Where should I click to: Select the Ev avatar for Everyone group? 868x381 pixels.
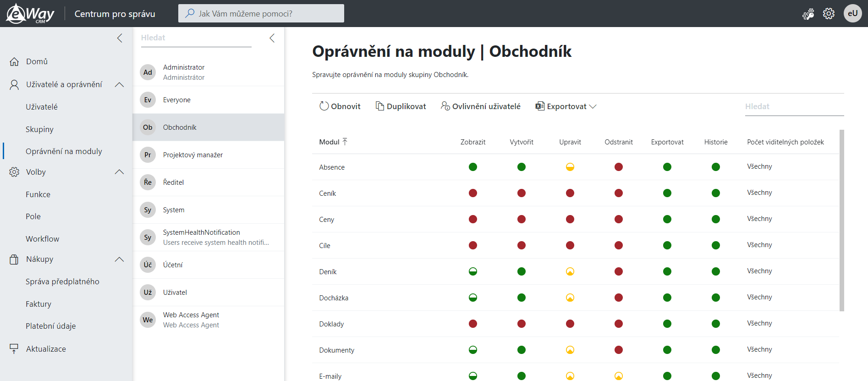(148, 99)
